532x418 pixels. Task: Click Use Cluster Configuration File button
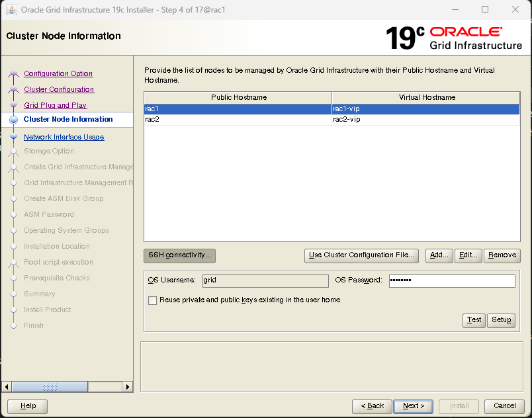pyautogui.click(x=361, y=255)
